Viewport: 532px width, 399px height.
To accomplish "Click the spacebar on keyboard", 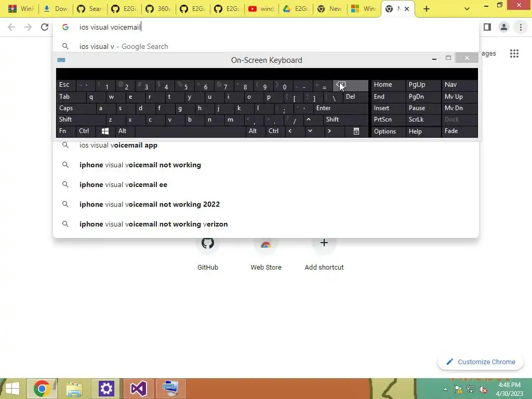I will (190, 131).
